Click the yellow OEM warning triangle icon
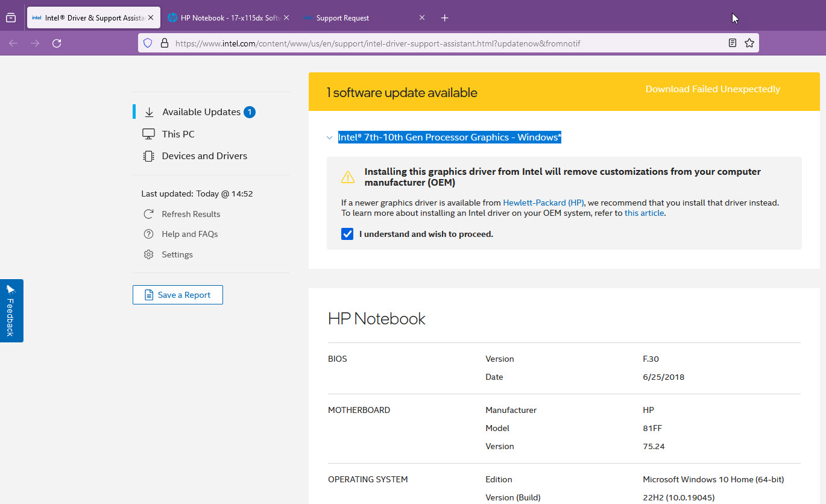This screenshot has height=504, width=826. point(348,177)
